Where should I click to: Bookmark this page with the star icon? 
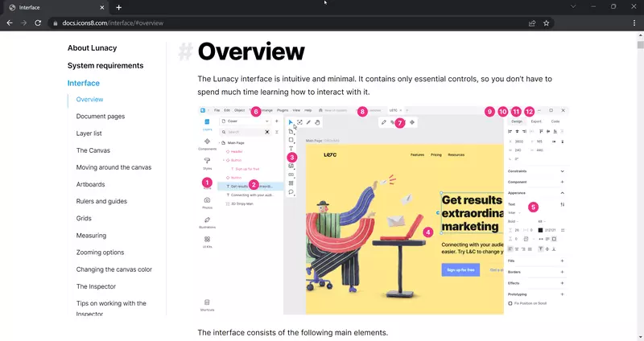click(x=547, y=23)
